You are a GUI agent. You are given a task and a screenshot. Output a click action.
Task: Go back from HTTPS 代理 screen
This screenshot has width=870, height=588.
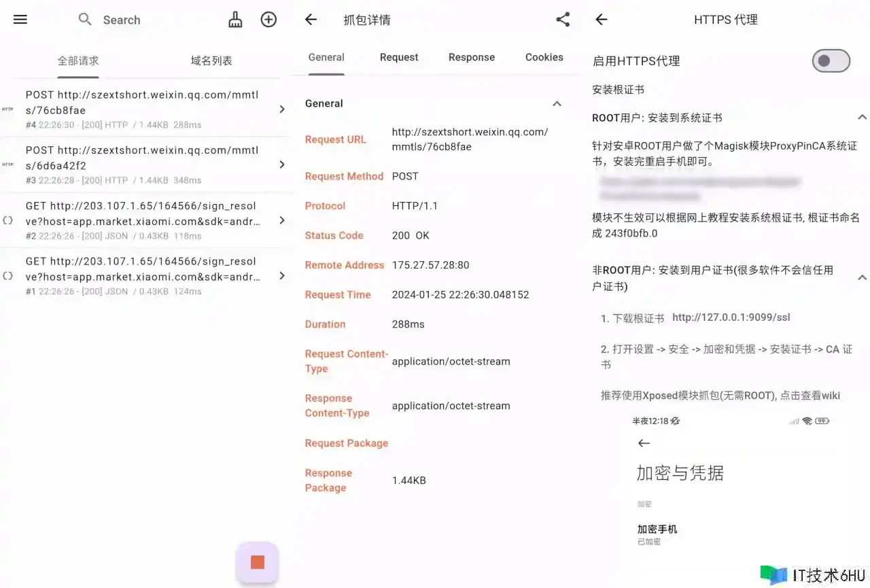pos(602,20)
